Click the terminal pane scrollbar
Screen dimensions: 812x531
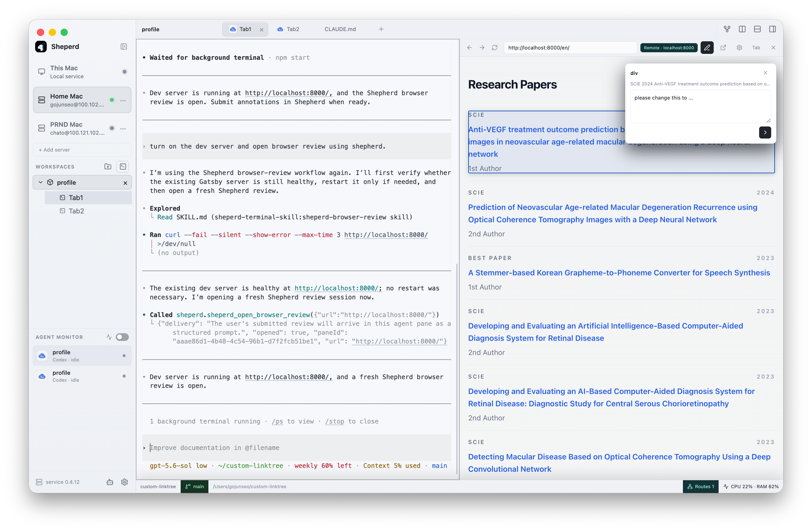[457, 368]
